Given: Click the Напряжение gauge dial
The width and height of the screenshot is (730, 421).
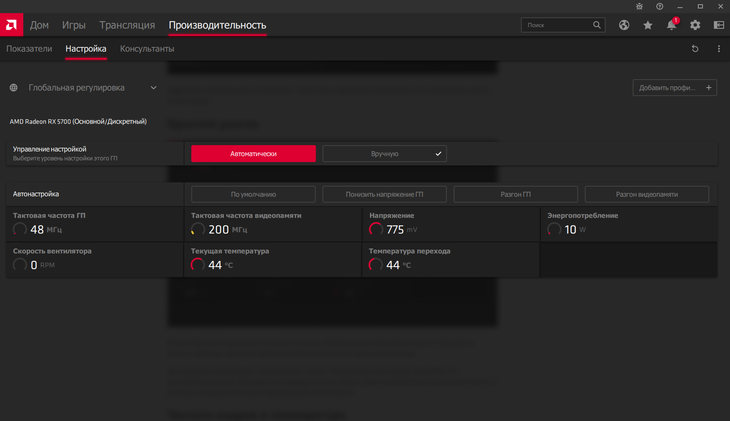Looking at the screenshot, I should point(376,229).
